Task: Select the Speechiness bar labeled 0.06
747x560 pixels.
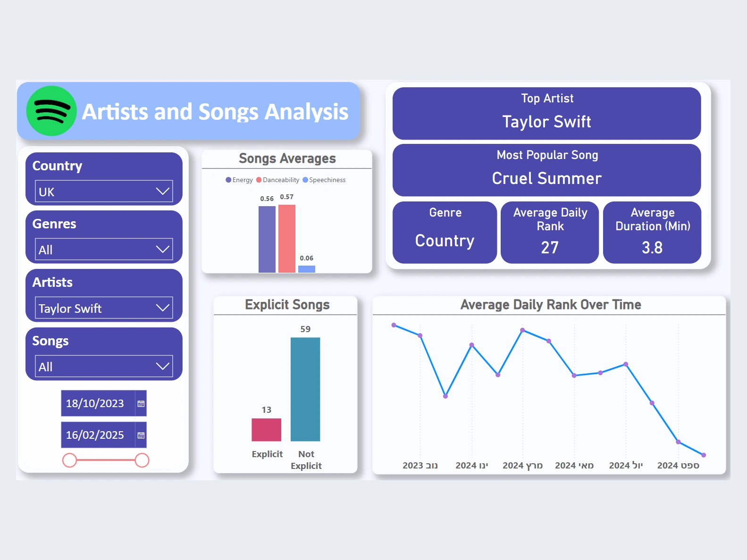Action: tap(307, 269)
